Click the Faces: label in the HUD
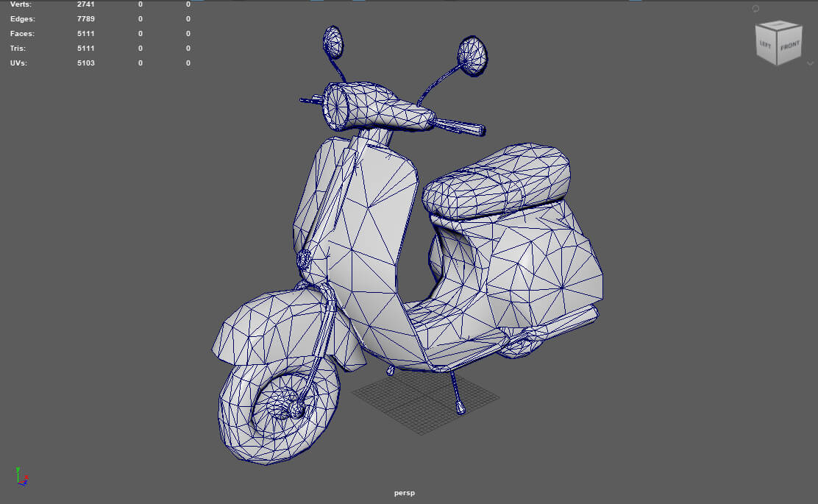818x504 pixels. pos(22,33)
